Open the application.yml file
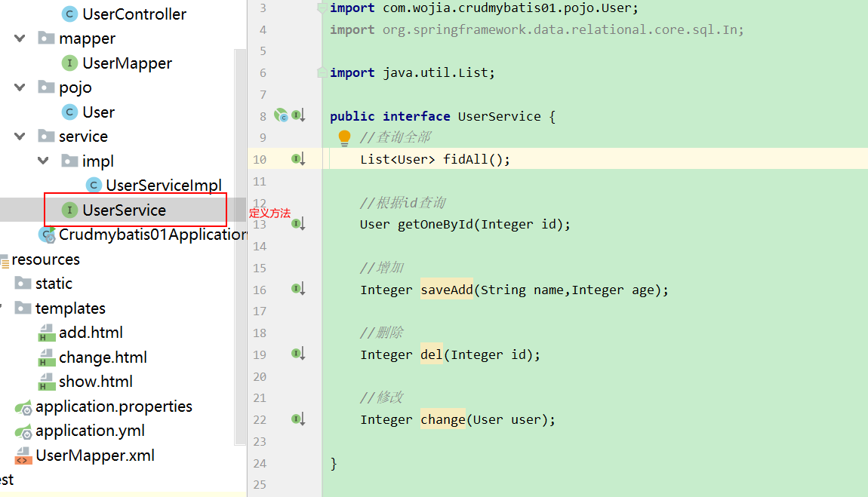The height and width of the screenshot is (497, 868). coord(90,431)
